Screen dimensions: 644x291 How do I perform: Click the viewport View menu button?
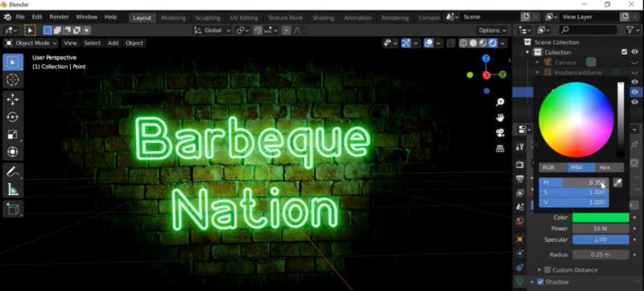[70, 44]
